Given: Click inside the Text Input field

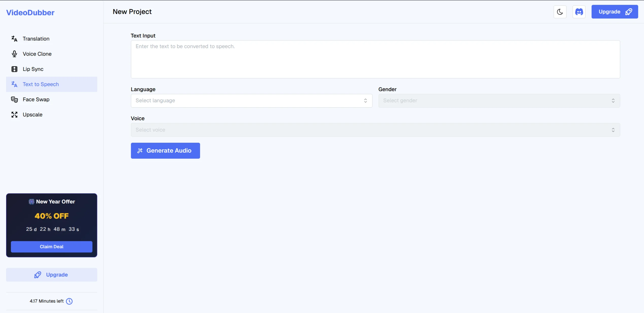Looking at the screenshot, I should 375,60.
